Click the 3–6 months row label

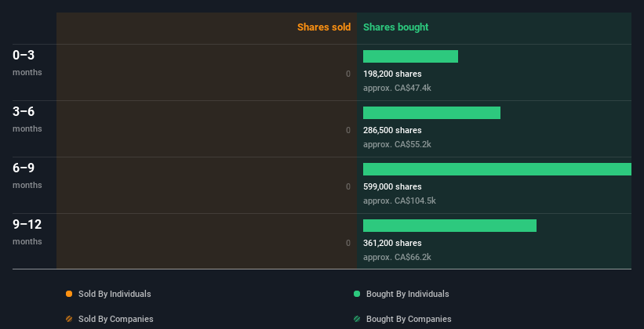coord(27,119)
